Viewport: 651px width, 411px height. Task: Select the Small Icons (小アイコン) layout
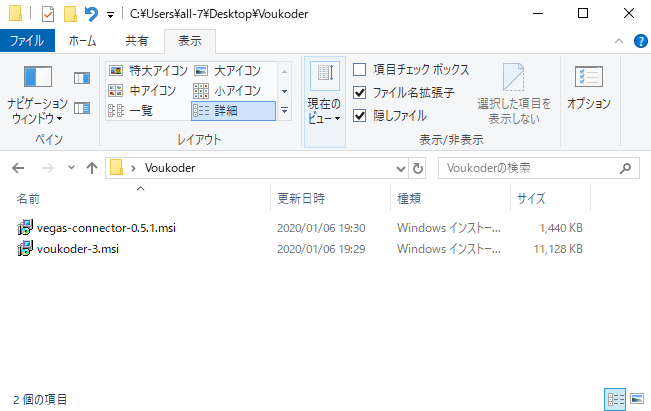228,91
